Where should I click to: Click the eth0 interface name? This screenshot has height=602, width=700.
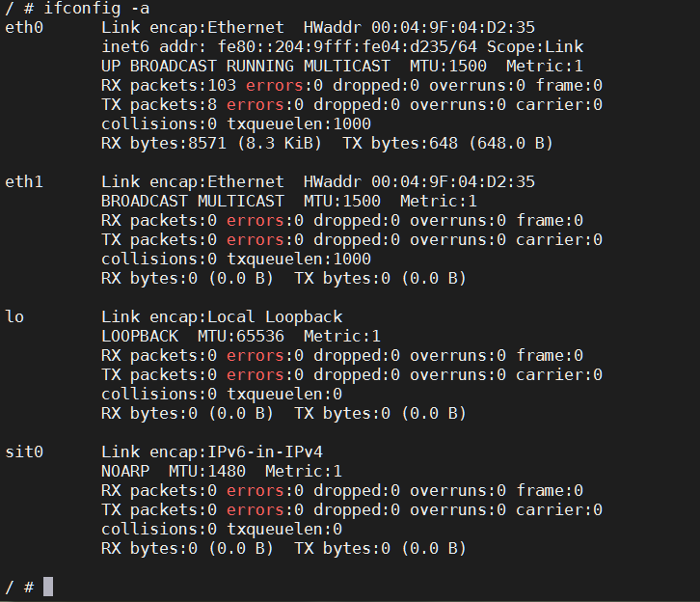click(x=24, y=27)
